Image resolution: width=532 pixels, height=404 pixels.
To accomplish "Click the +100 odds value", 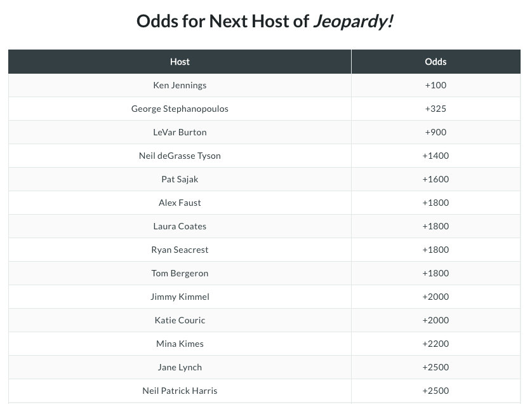I will [436, 85].
